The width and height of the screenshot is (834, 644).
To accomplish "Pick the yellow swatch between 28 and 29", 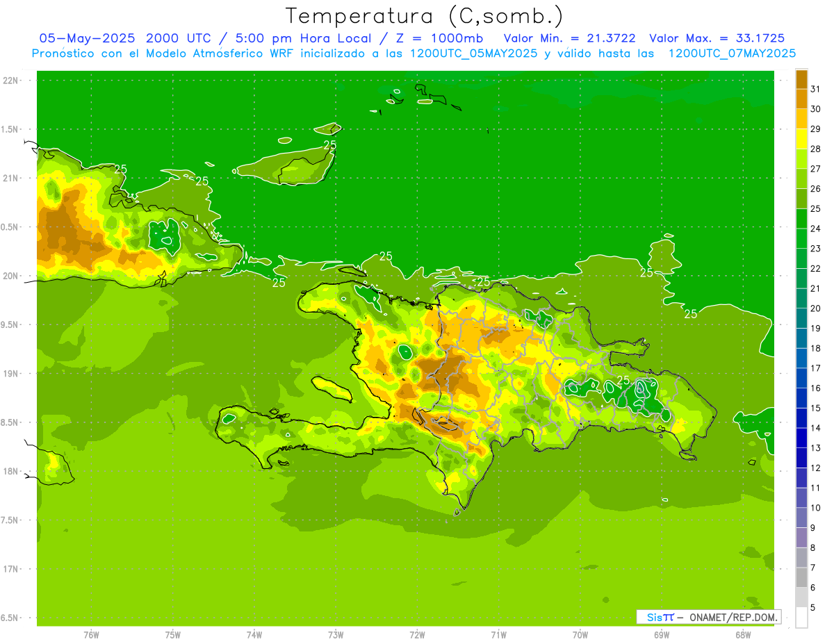I will point(801,139).
